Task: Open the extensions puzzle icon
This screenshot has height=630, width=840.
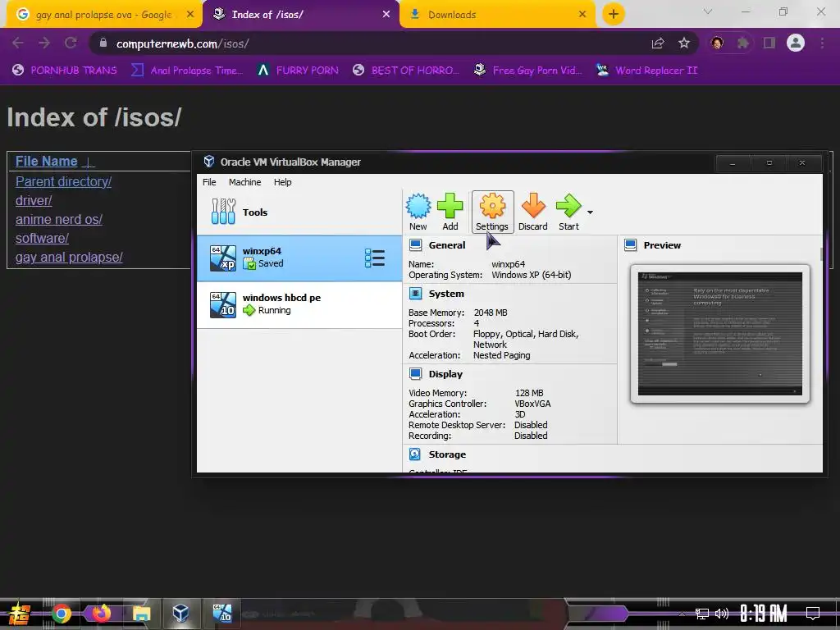Action: pos(743,43)
